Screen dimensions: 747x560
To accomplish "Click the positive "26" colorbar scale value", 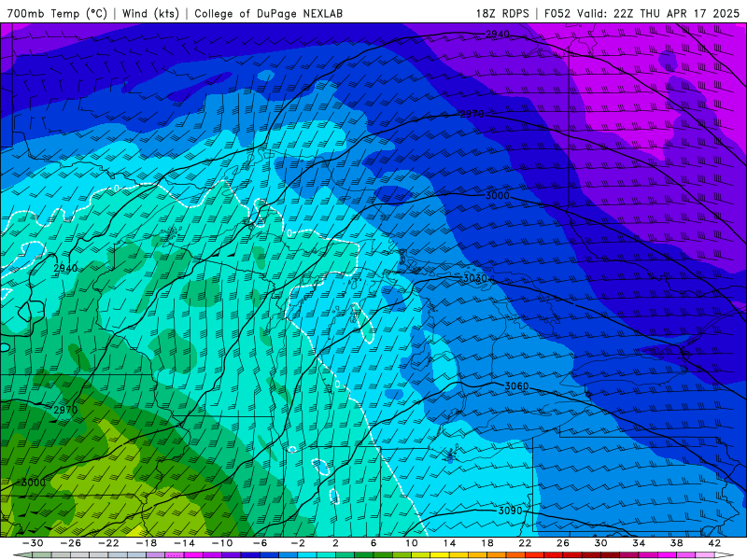I will tap(563, 543).
